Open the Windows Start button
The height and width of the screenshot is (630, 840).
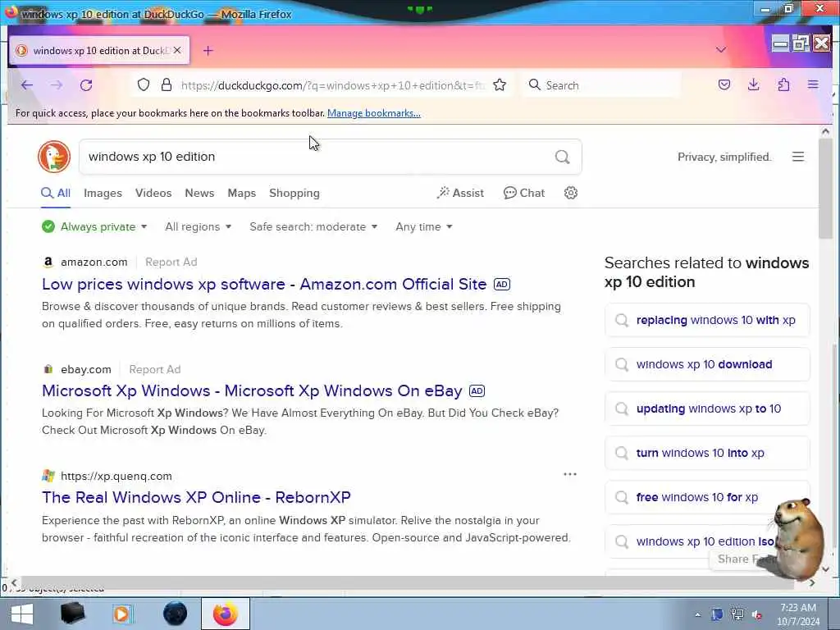coord(22,614)
